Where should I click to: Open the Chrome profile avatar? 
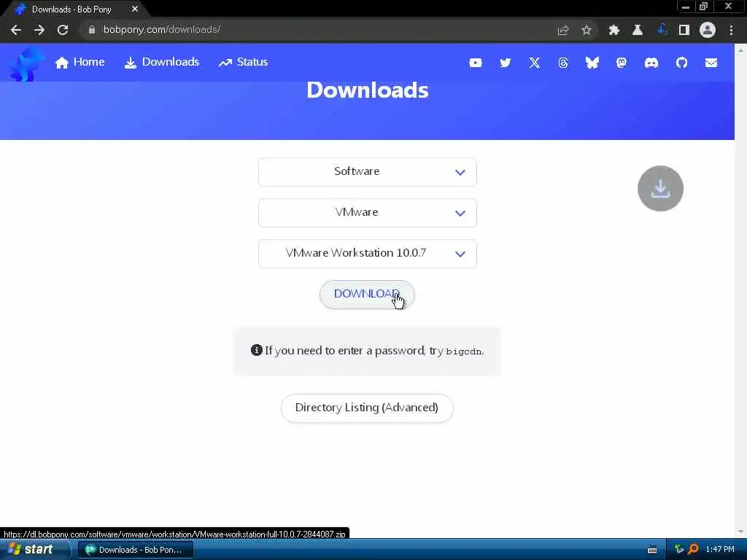(x=708, y=30)
